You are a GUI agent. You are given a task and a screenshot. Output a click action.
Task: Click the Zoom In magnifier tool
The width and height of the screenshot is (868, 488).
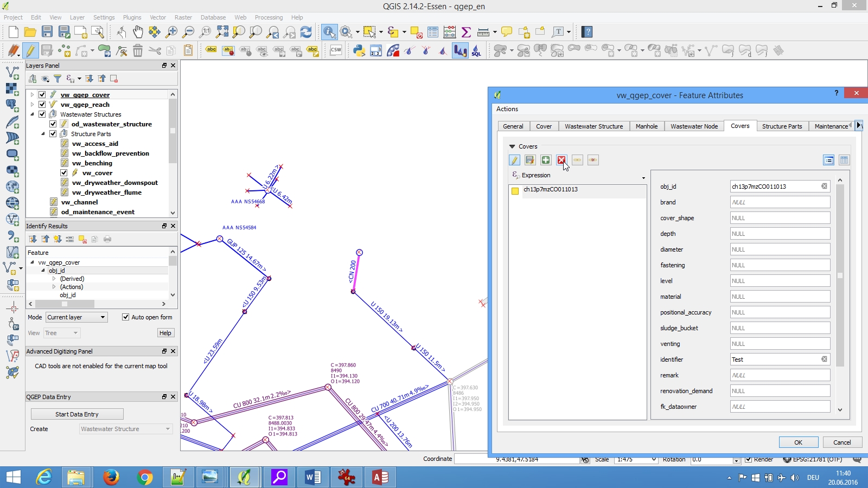pyautogui.click(x=171, y=32)
